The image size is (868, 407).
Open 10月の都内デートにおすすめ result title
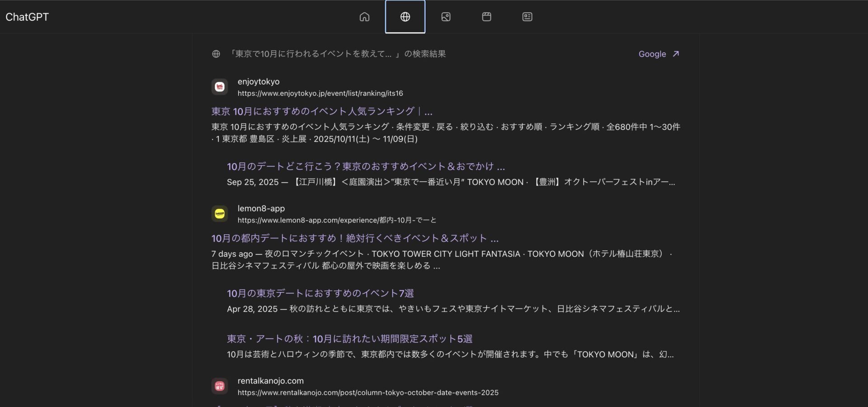(x=355, y=238)
